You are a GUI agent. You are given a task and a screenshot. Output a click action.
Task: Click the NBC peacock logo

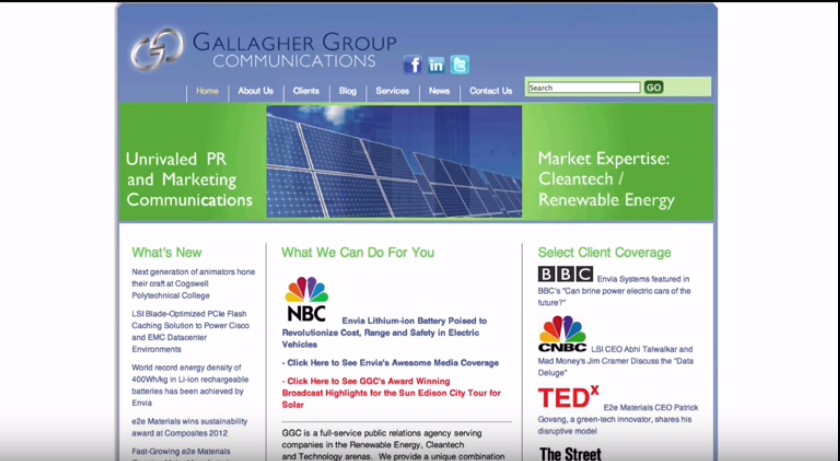(x=306, y=299)
